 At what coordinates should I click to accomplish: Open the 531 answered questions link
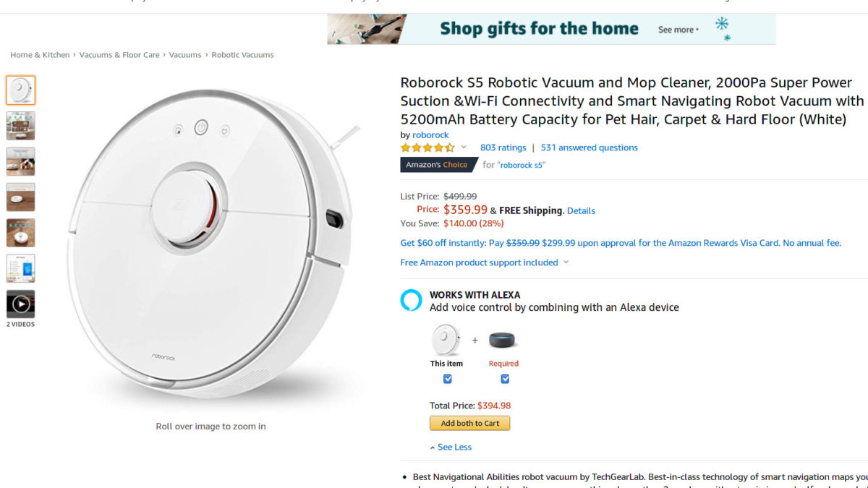pyautogui.click(x=589, y=147)
